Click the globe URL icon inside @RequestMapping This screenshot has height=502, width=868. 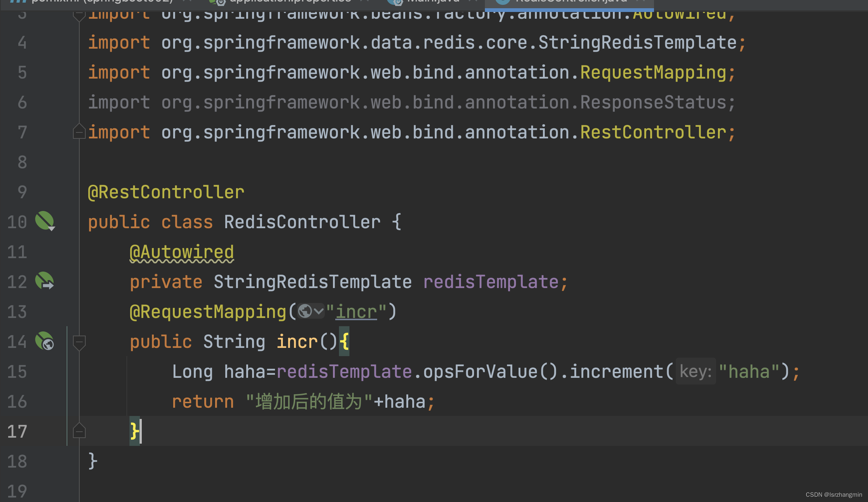pos(305,311)
